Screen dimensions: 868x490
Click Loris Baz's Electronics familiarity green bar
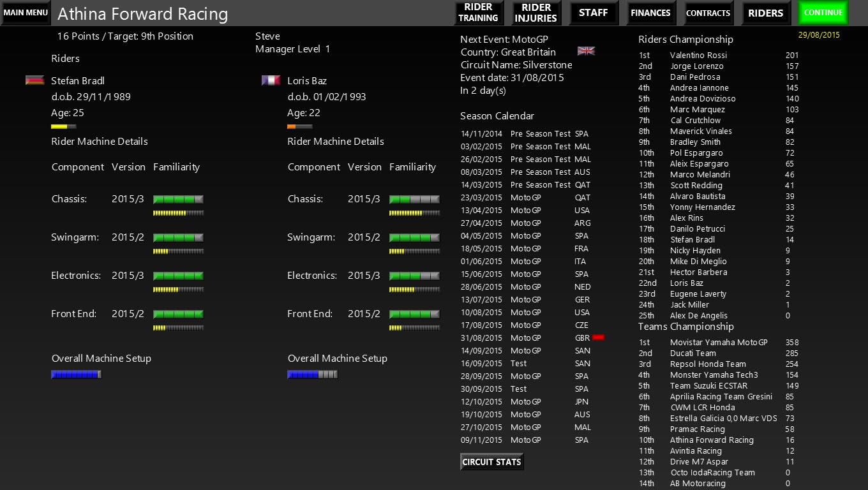tap(414, 276)
